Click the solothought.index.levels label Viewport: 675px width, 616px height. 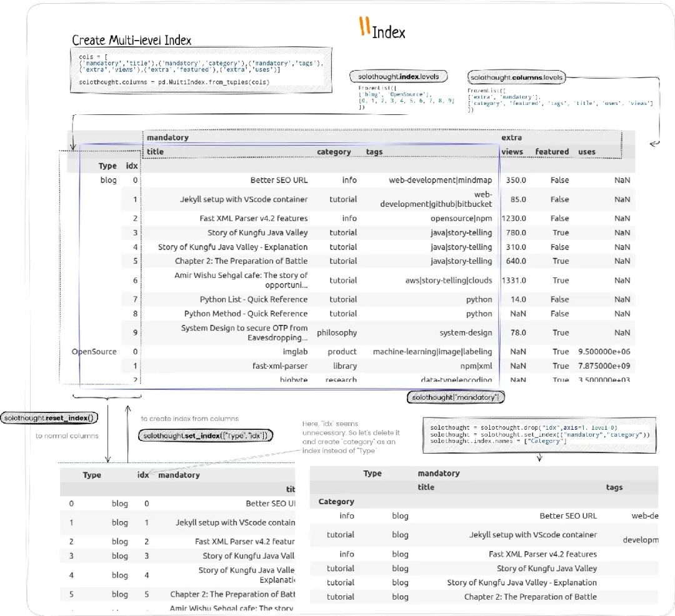[x=399, y=77]
